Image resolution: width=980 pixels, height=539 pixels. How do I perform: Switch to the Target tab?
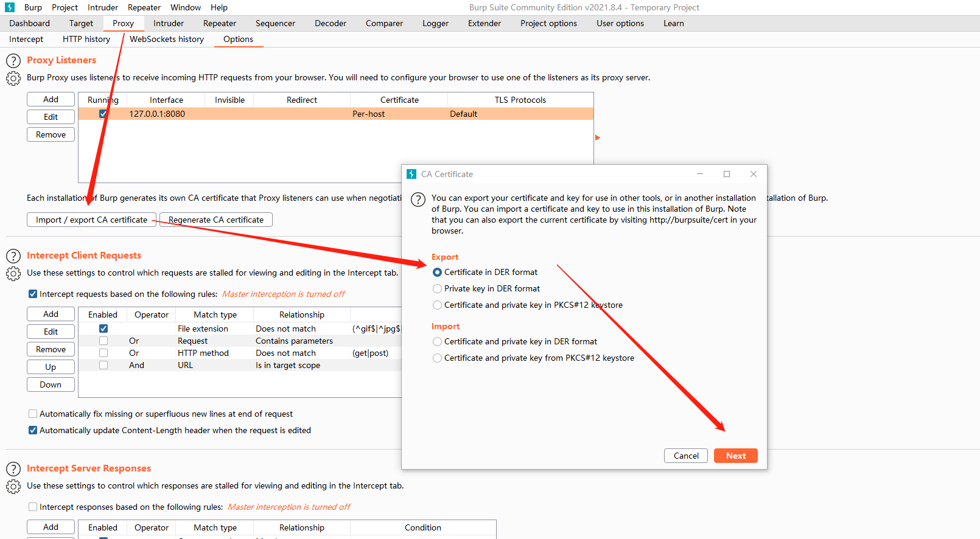coord(81,23)
